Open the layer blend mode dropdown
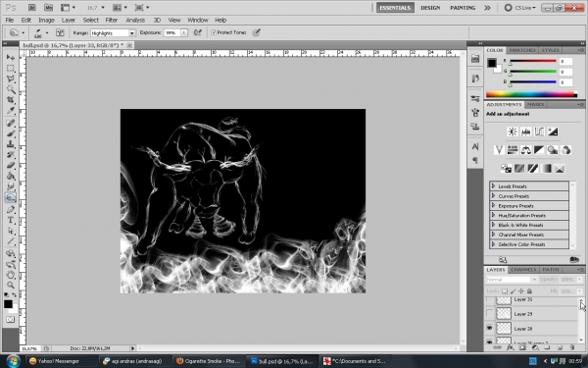Viewport: 588px width, 368px height. coord(512,280)
